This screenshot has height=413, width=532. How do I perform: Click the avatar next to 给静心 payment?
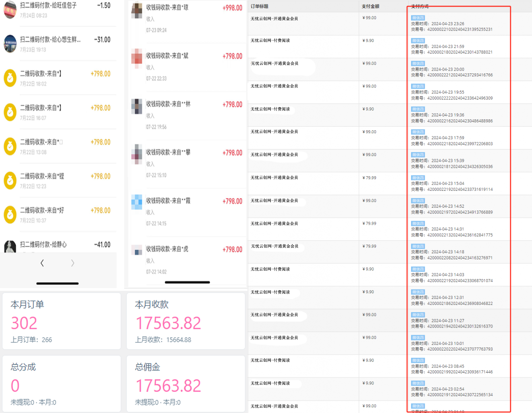pyautogui.click(x=10, y=246)
